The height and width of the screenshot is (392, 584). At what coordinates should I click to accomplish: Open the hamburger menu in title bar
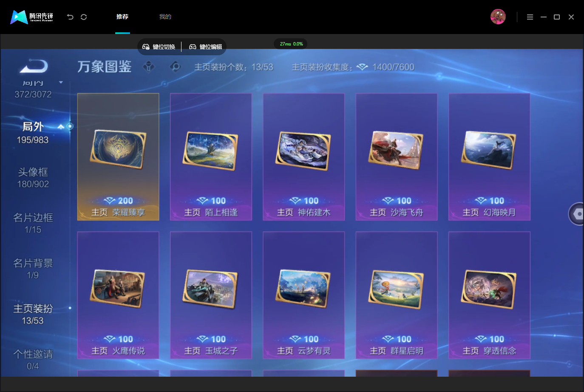pyautogui.click(x=530, y=17)
